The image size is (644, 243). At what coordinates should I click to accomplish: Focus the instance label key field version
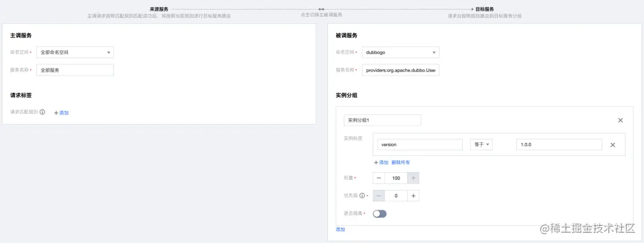(x=420, y=145)
